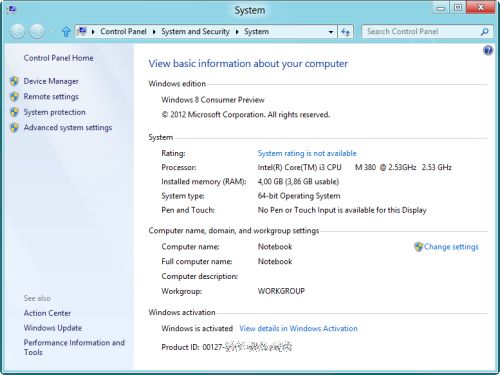Click shield icon next to System protection
This screenshot has width=500, height=375.
(x=14, y=112)
